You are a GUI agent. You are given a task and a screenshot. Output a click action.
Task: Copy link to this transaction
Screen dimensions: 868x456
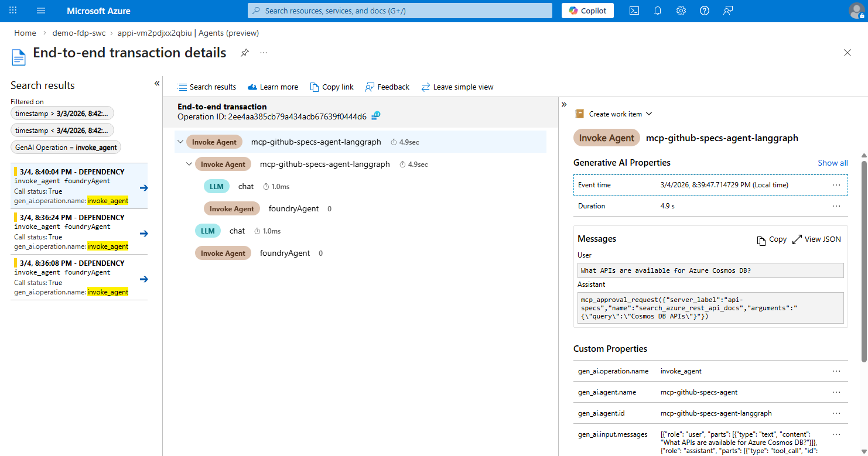point(332,87)
